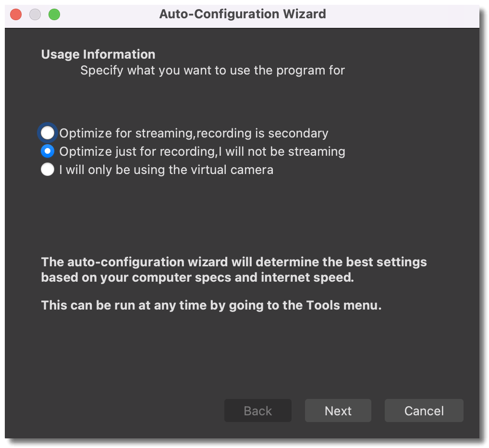Click the Auto-Configuration Wizard title bar text
Screen dimensions: 489x448
point(243,14)
